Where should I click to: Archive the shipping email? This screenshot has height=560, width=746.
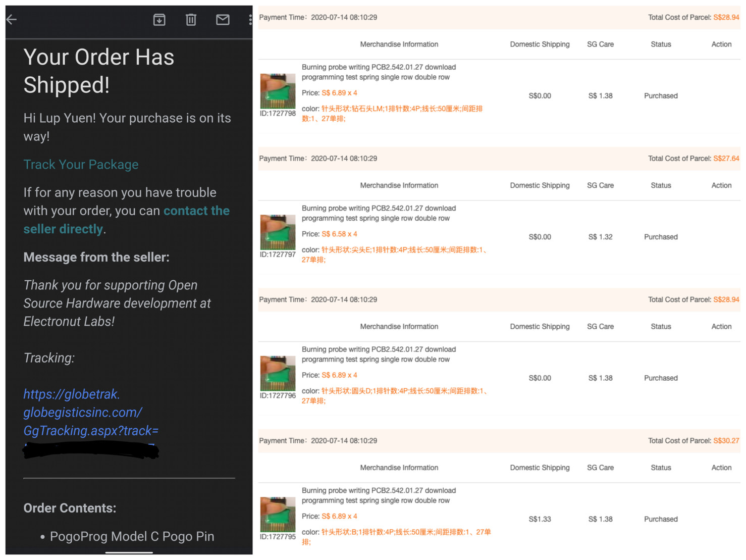[x=159, y=20]
